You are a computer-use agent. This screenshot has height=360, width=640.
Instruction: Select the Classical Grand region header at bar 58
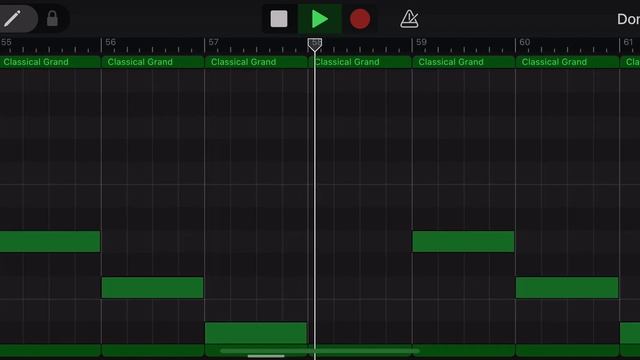tap(360, 62)
